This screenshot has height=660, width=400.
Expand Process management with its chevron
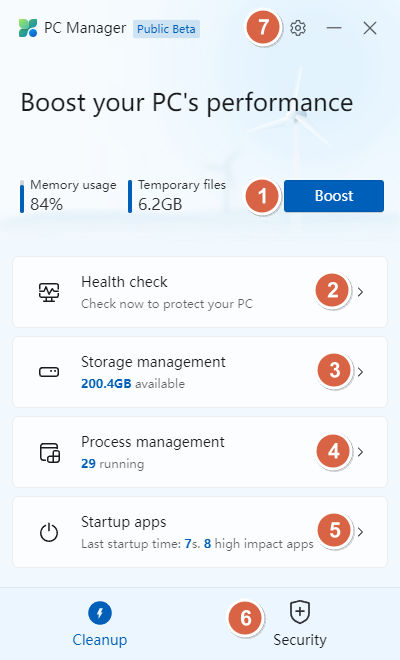(360, 452)
